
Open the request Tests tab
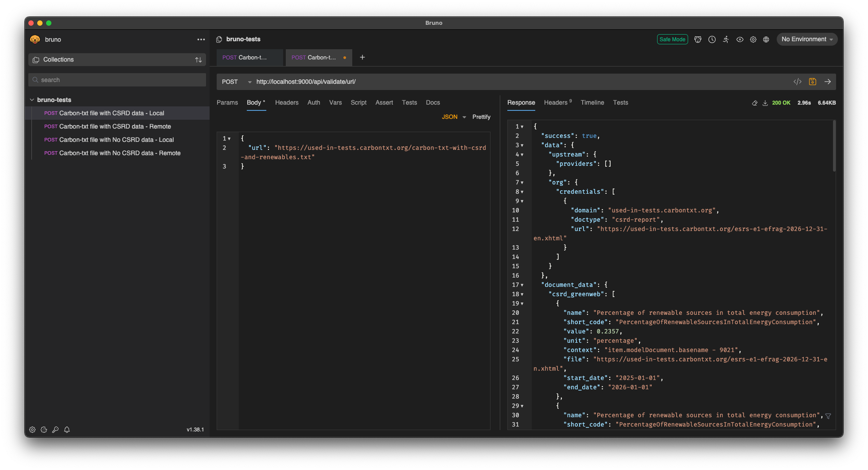(409, 103)
